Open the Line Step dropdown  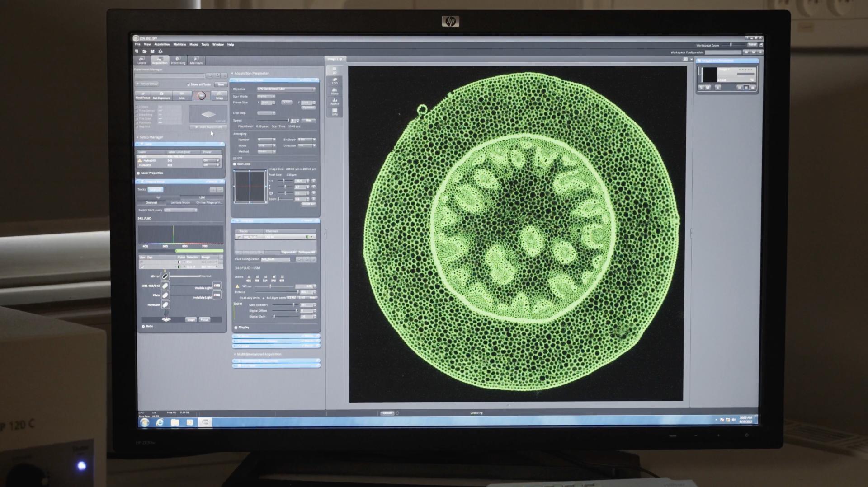coord(266,113)
